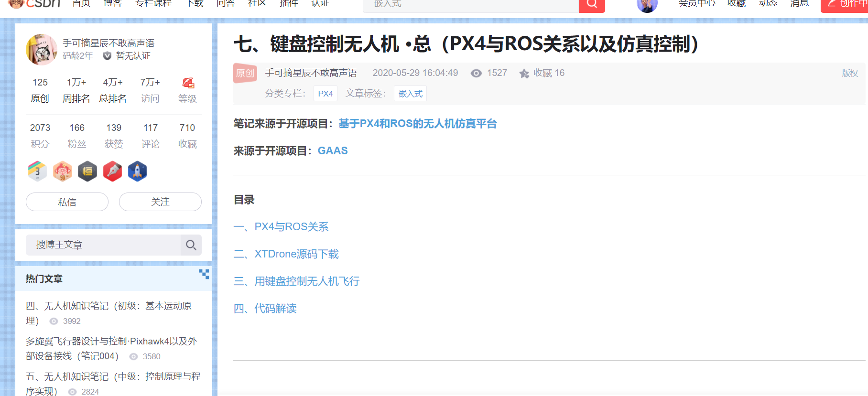Click the 关注 button
Image resolution: width=868 pixels, height=396 pixels.
click(x=160, y=202)
